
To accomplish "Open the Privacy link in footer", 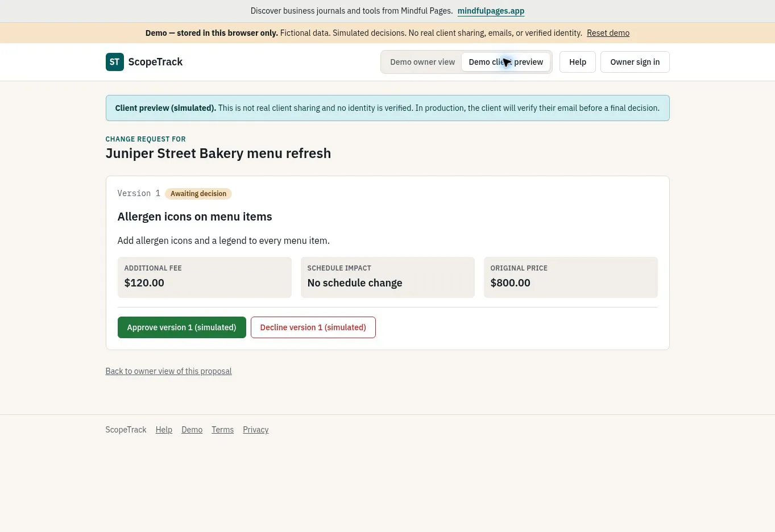I will click(x=255, y=430).
